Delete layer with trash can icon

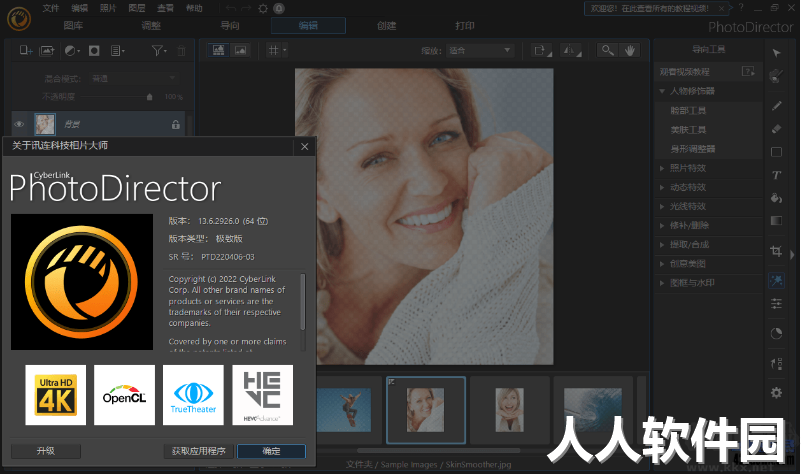click(x=181, y=51)
